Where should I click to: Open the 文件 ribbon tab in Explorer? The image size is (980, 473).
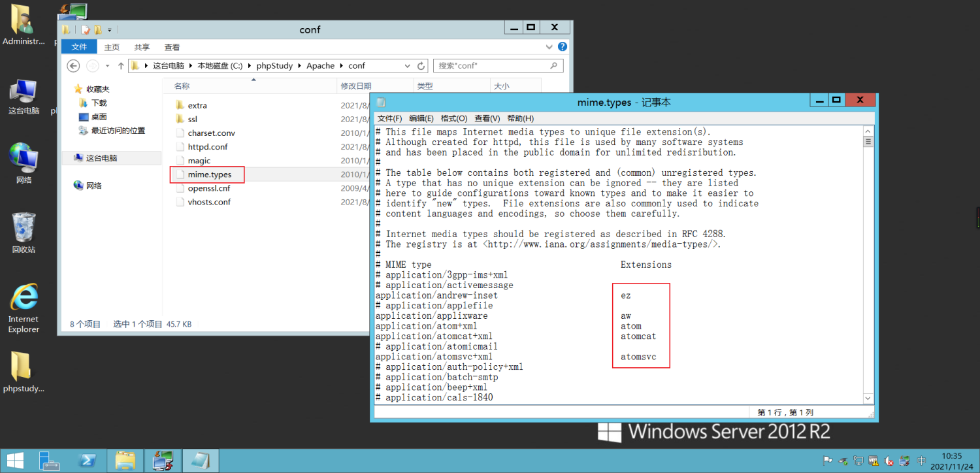(79, 47)
